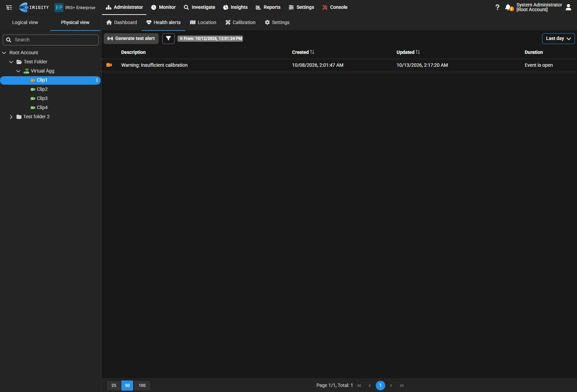Click the Created date 10/08/2026, 2:01:47 AM
Screen dimensions: 577x392
click(318, 65)
